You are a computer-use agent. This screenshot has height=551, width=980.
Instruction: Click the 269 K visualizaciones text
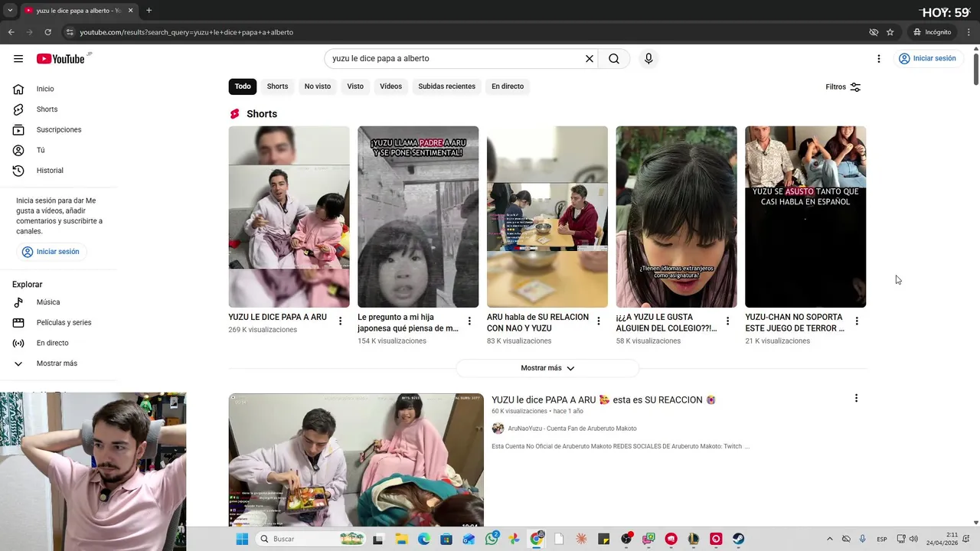[x=263, y=330]
